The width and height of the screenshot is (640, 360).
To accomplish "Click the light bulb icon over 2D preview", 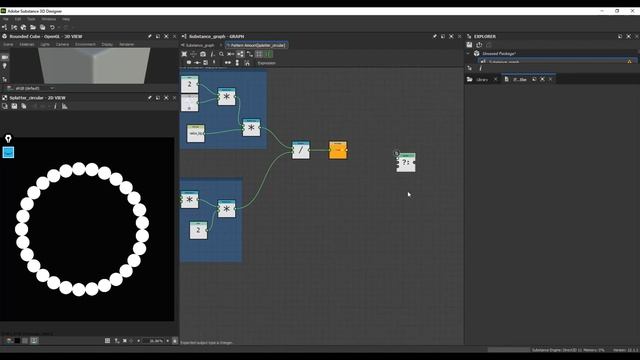I will pos(8,138).
